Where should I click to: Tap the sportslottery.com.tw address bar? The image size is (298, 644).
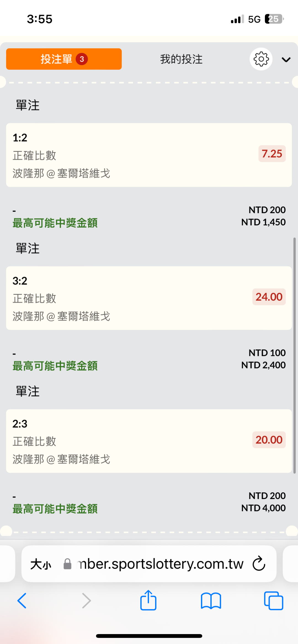pos(160,564)
